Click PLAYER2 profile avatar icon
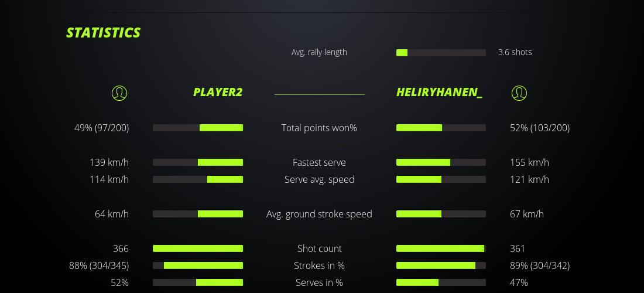 click(x=119, y=93)
